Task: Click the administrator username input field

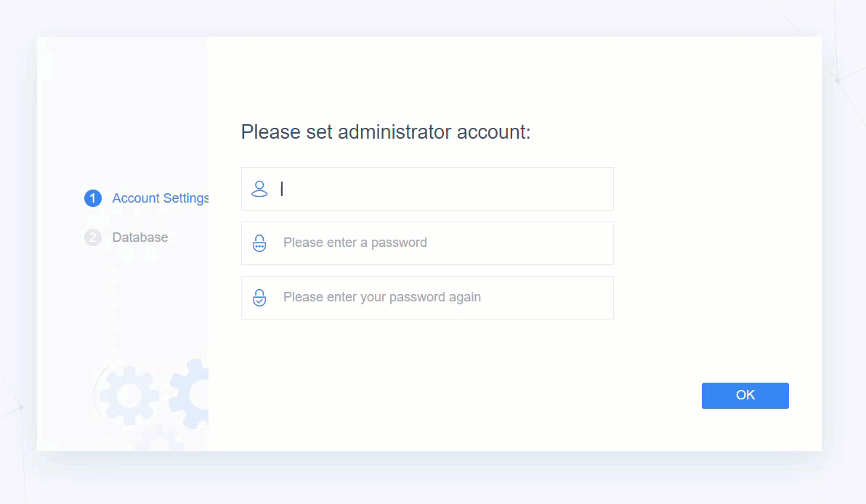Action: pyautogui.click(x=427, y=189)
